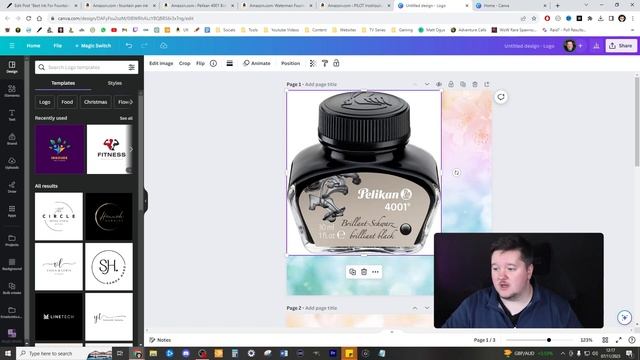The height and width of the screenshot is (360, 640).
Task: Move Page 1 down with chevron
Action: [427, 84]
